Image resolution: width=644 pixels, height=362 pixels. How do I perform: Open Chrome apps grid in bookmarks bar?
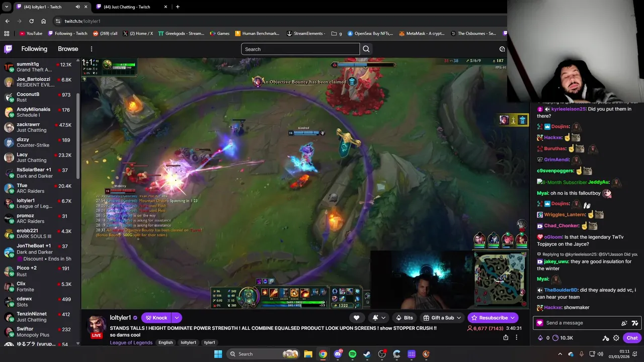(x=7, y=34)
